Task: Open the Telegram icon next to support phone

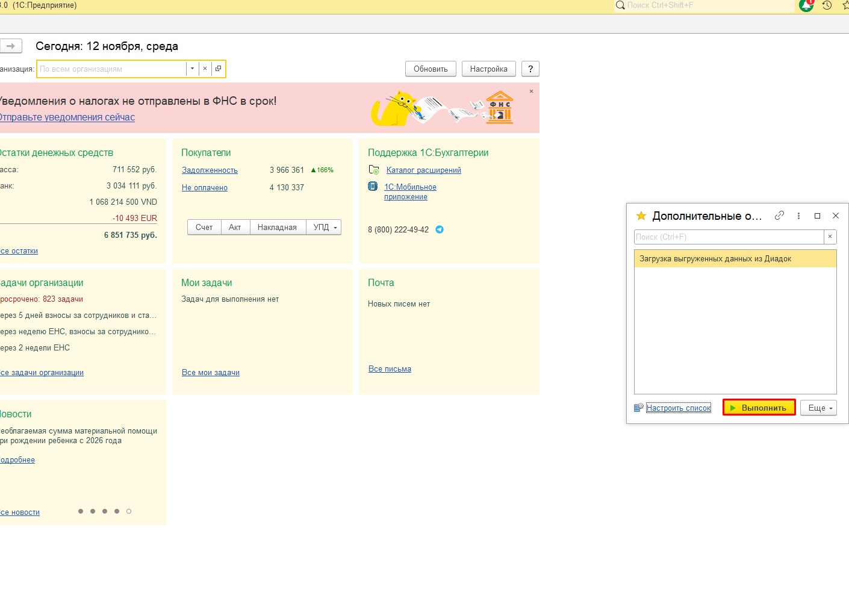Action: click(x=440, y=229)
